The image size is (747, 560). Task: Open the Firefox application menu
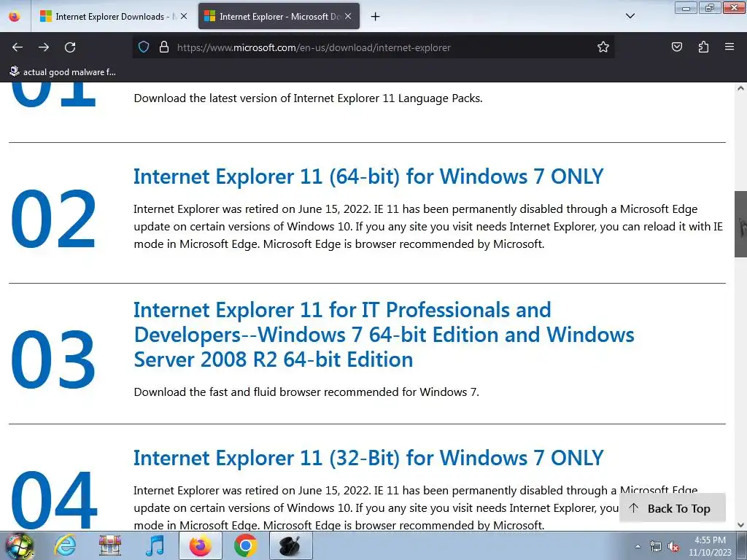click(x=729, y=47)
